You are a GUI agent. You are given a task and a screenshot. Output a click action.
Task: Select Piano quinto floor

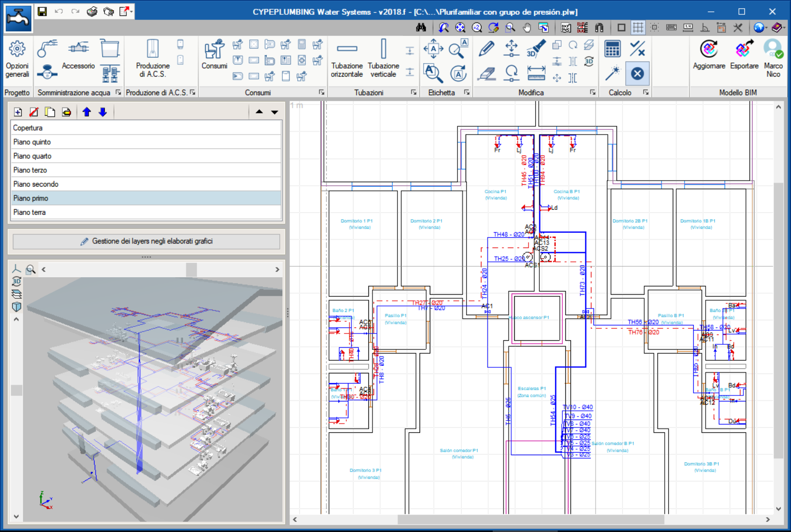(x=146, y=142)
